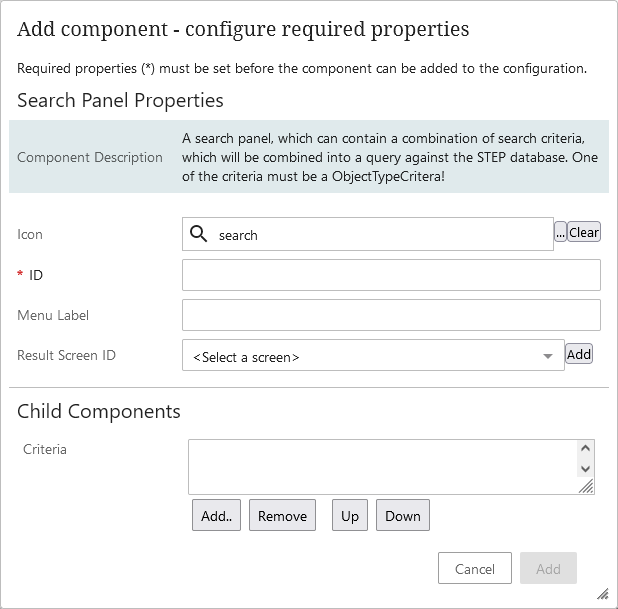Click the Criteria scroll down arrow
The image size is (618, 609).
pos(585,469)
